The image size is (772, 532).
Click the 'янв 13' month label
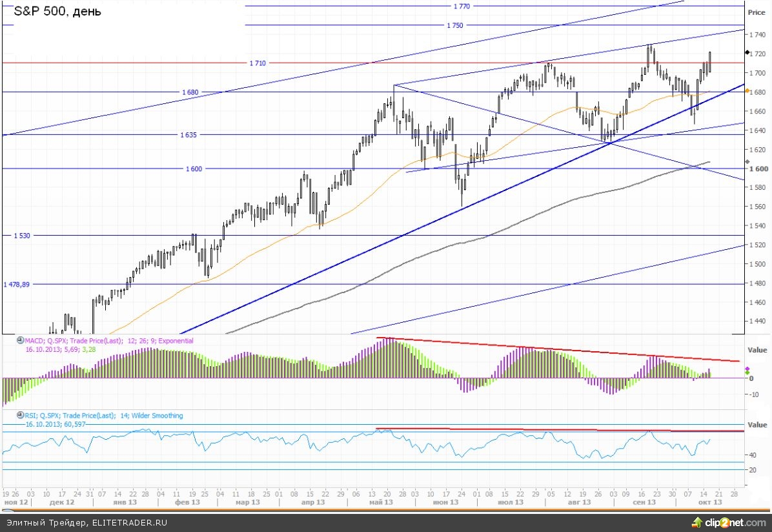coord(125,502)
